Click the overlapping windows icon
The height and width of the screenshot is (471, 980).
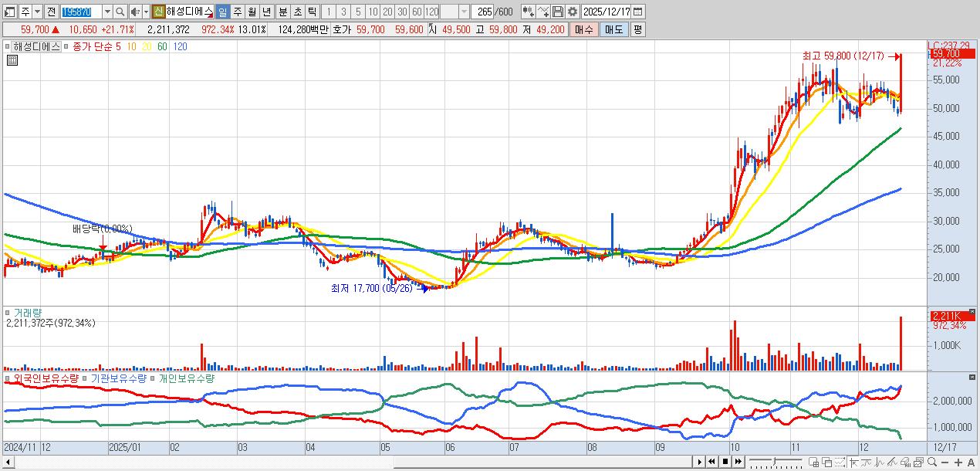tap(827, 463)
